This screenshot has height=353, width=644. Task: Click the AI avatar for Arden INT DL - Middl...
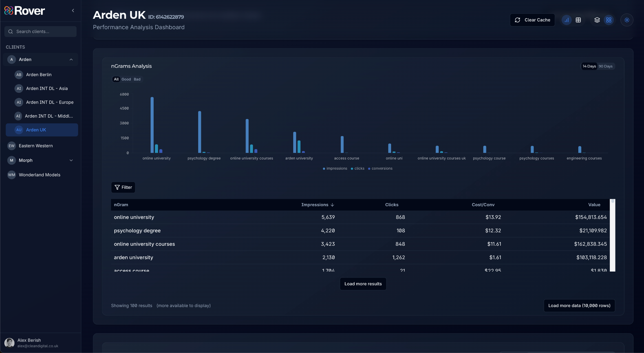pos(18,116)
